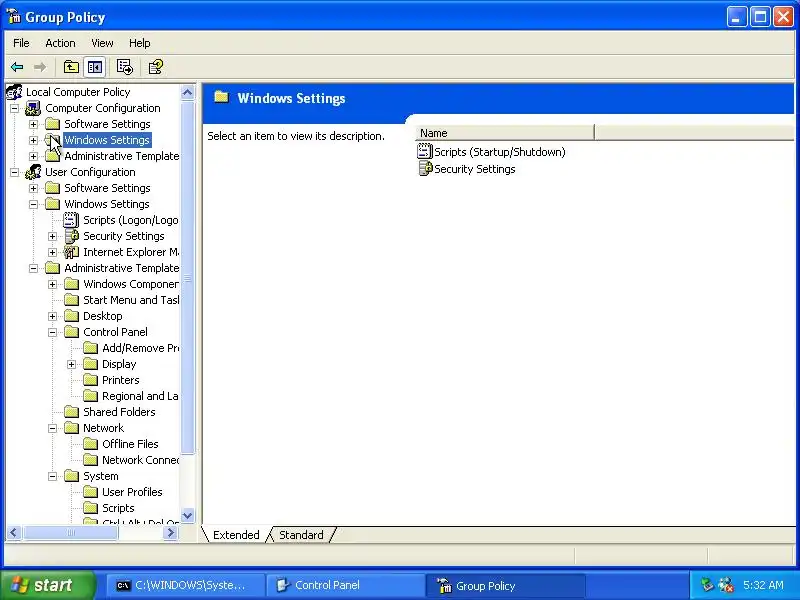Expand Windows Components node
Screen dimensions: 800x600
click(52, 284)
